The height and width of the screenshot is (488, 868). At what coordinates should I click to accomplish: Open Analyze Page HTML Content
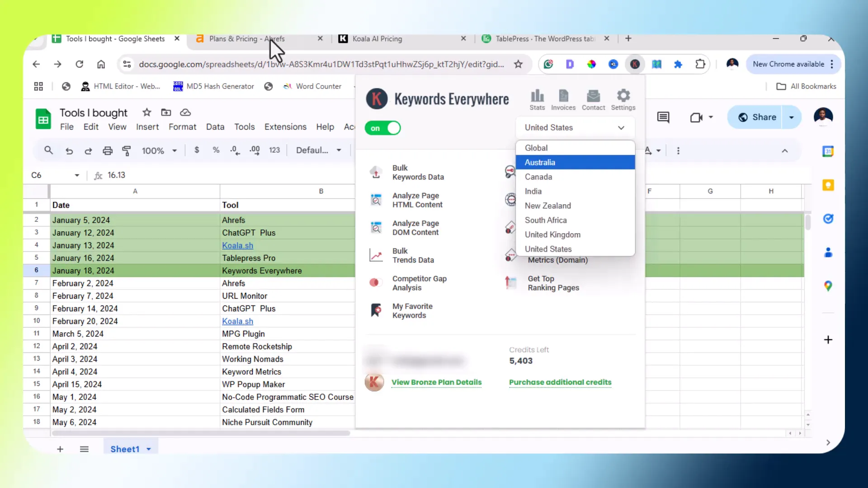[x=406, y=200]
